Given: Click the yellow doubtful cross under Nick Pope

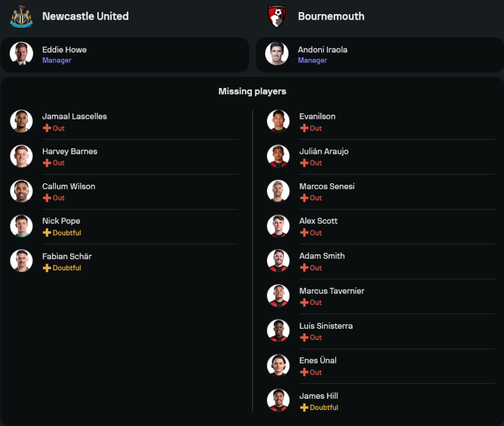Looking at the screenshot, I should coord(47,233).
